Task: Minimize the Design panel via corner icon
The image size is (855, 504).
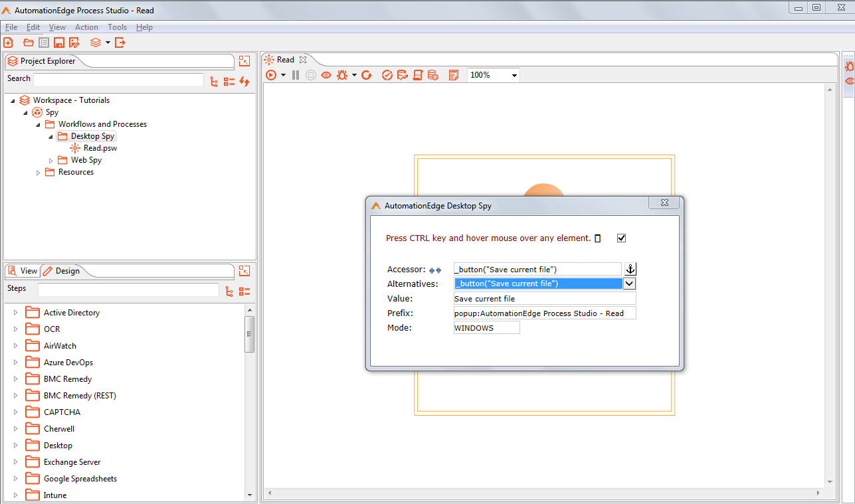Action: pyautogui.click(x=244, y=270)
